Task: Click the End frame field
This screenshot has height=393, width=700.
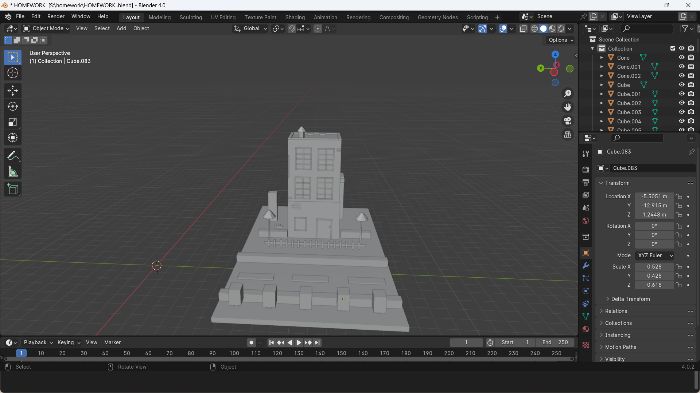Action: click(x=555, y=342)
